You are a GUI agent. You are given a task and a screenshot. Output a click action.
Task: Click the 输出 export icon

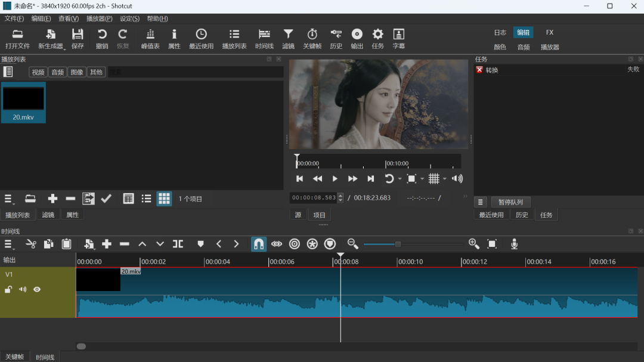pyautogui.click(x=357, y=39)
